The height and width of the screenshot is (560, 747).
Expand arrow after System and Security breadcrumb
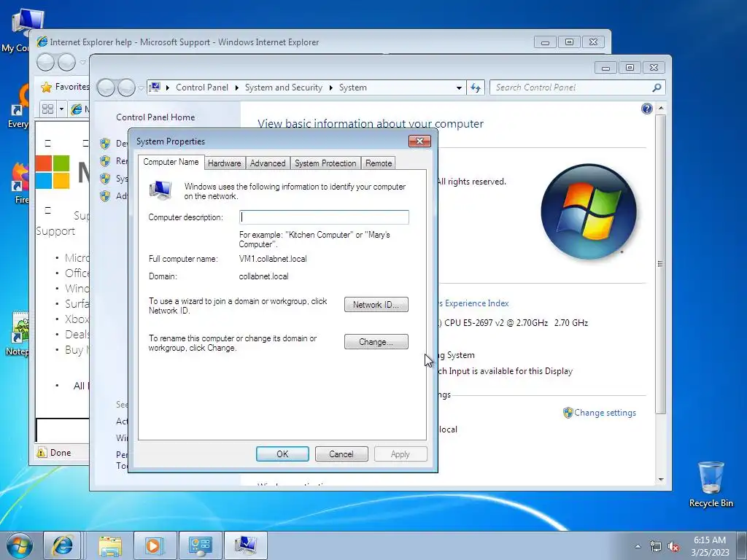(330, 88)
